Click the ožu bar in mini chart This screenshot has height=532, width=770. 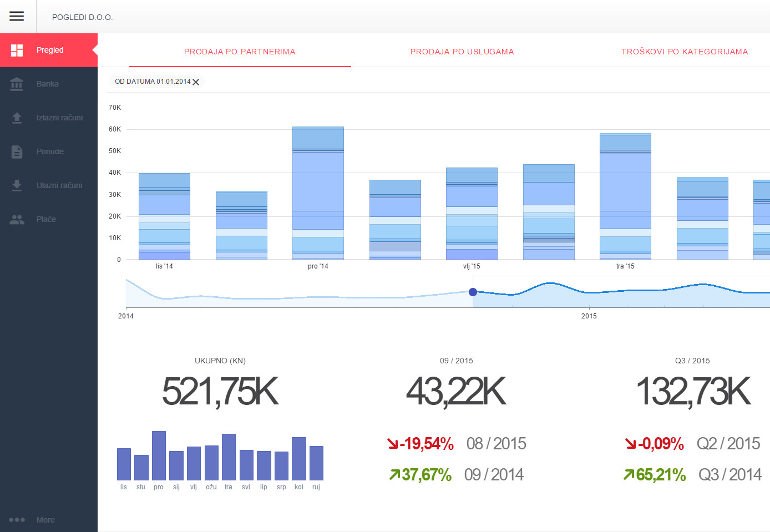click(x=211, y=463)
